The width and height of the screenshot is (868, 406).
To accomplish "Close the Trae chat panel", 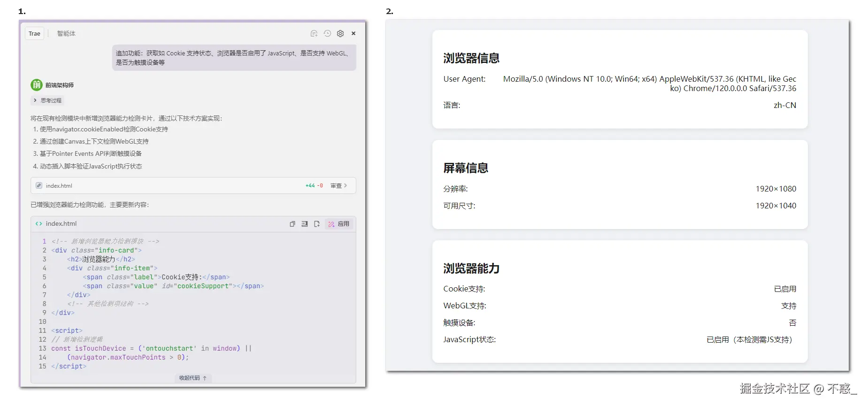I will click(x=353, y=33).
